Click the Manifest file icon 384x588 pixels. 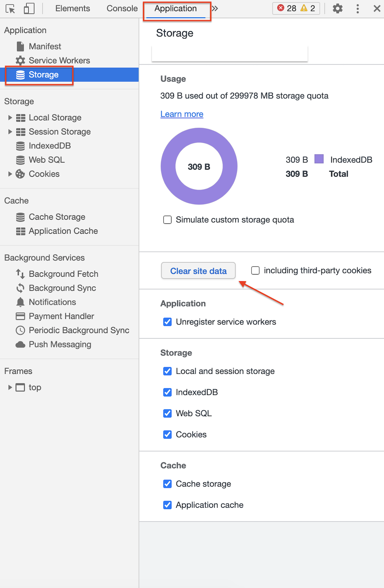point(21,46)
